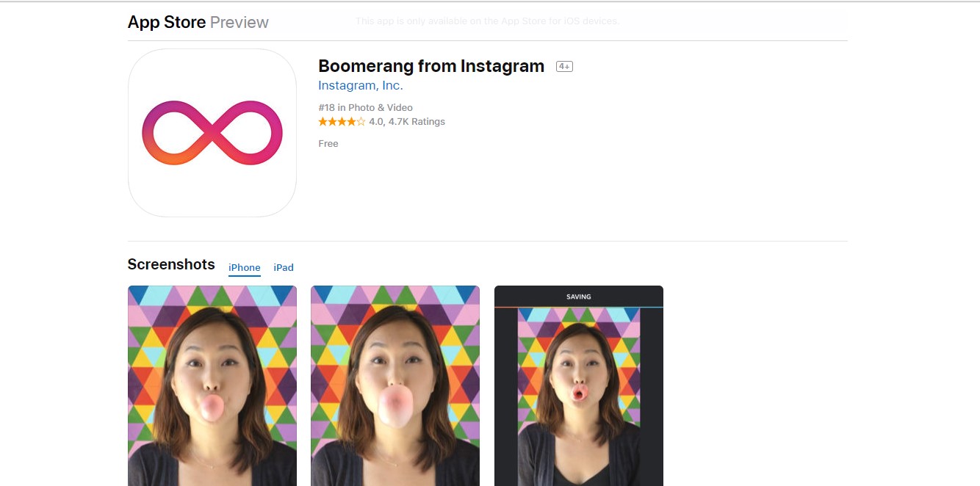Open the Instagram, Inc. developer link
The image size is (980, 486).
[361, 85]
